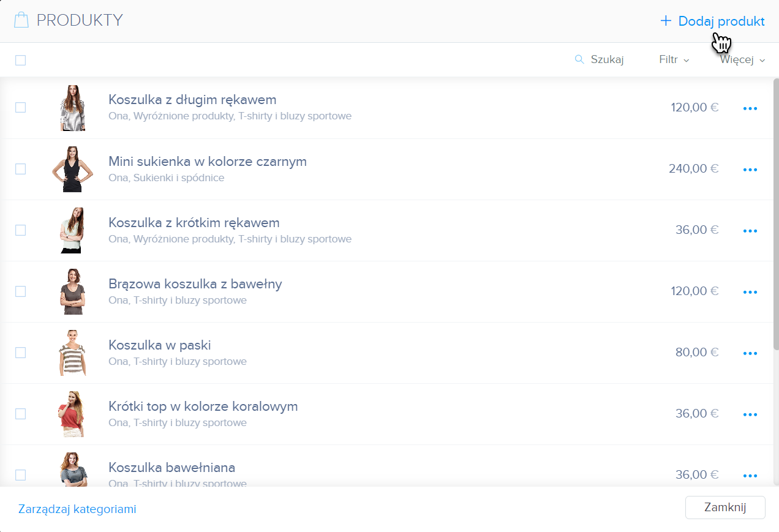Viewport: 779px width, 532px height.
Task: Click thumbnail of Brązowa koszulka z bawełny
Action: 72,291
